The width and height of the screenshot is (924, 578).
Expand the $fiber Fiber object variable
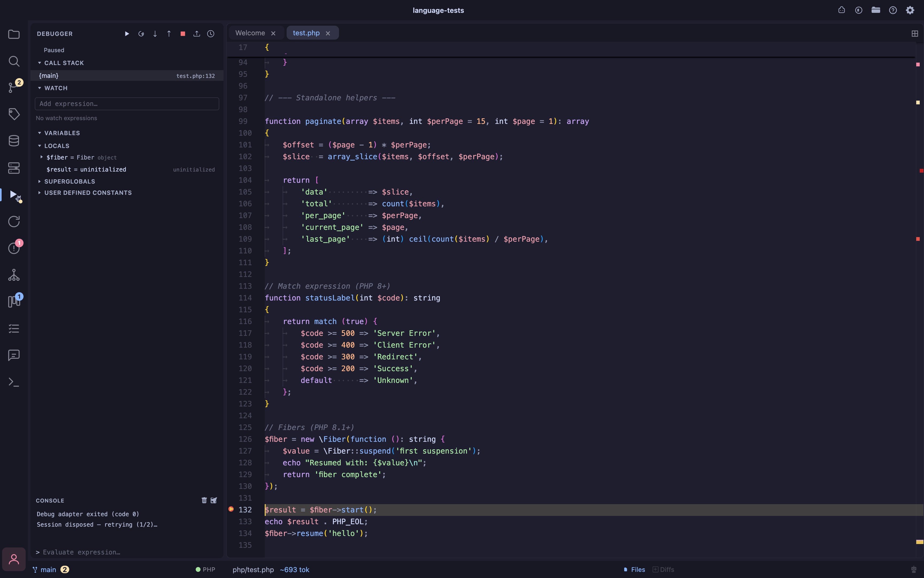pos(42,157)
